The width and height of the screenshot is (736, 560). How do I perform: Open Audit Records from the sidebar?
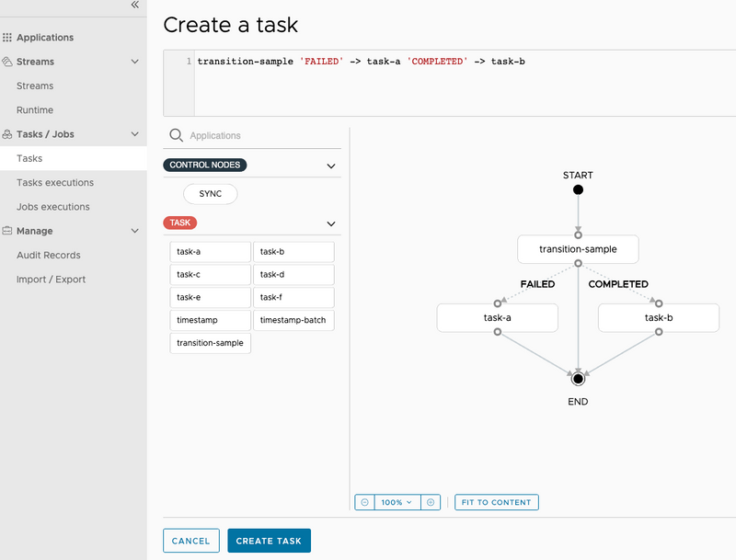(43, 255)
